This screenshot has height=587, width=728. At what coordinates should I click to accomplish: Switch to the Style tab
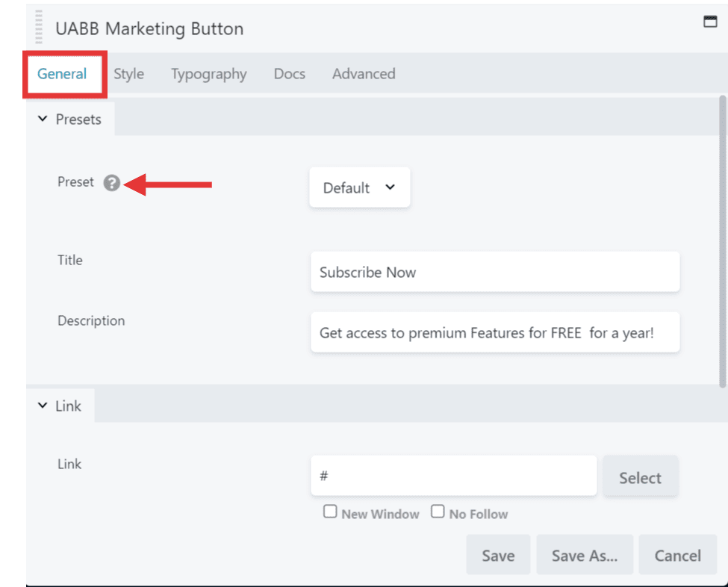(128, 74)
